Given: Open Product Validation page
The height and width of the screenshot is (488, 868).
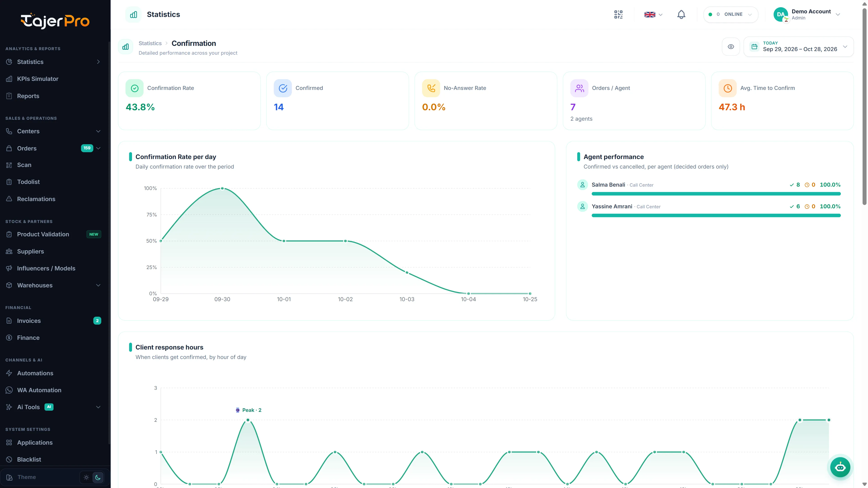Looking at the screenshot, I should point(53,235).
